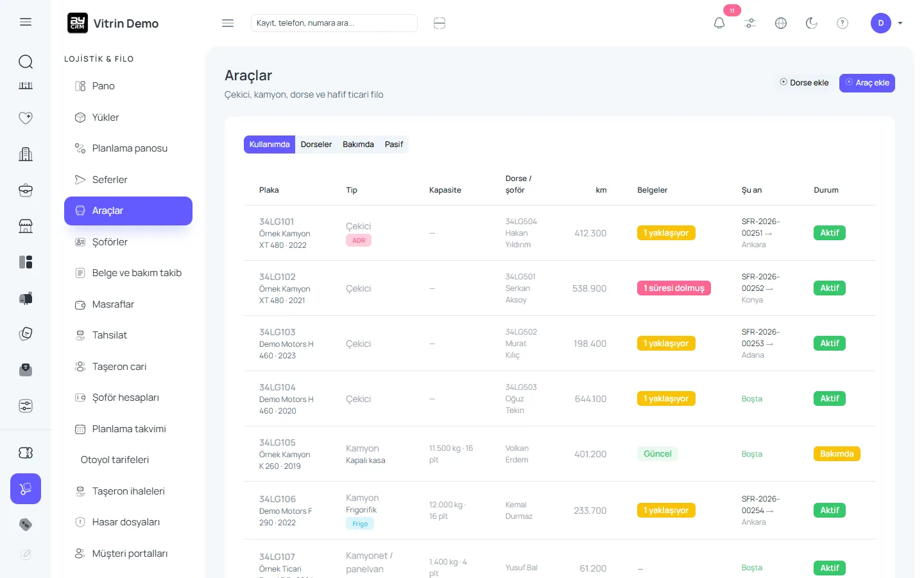Click the D user avatar
Screen dimensions: 924x578
[x=881, y=23]
